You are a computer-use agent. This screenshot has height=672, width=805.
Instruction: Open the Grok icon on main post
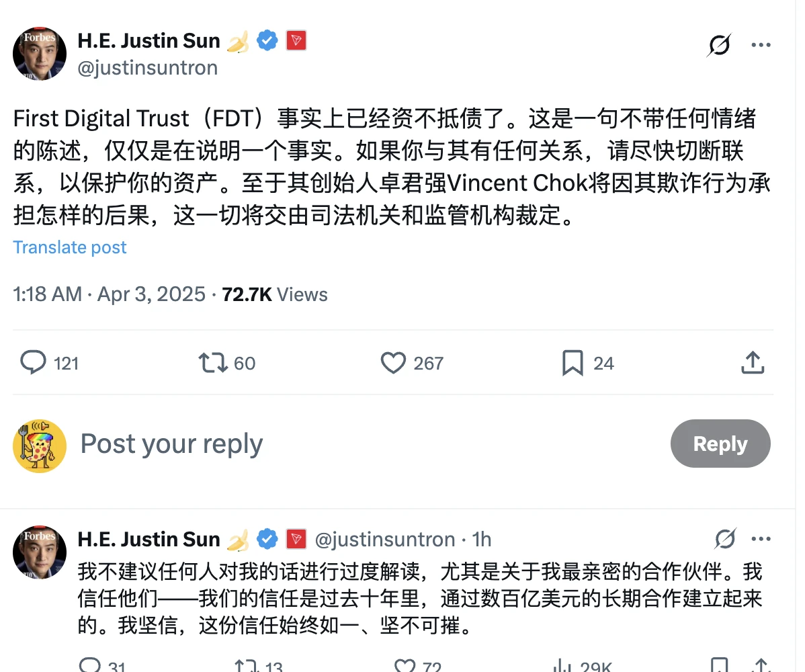coord(719,46)
